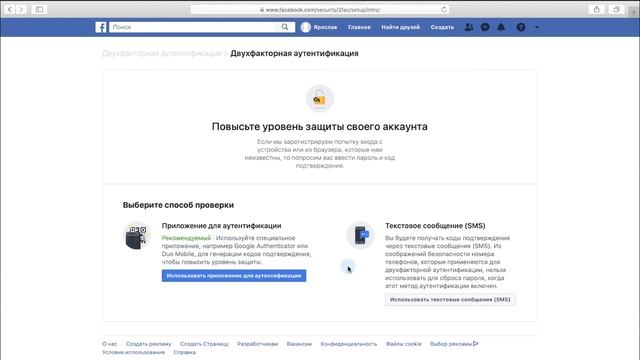Screen dimensions: 640x360
Task: Click Использовать приложение для аутентификации button
Action: coord(234,276)
